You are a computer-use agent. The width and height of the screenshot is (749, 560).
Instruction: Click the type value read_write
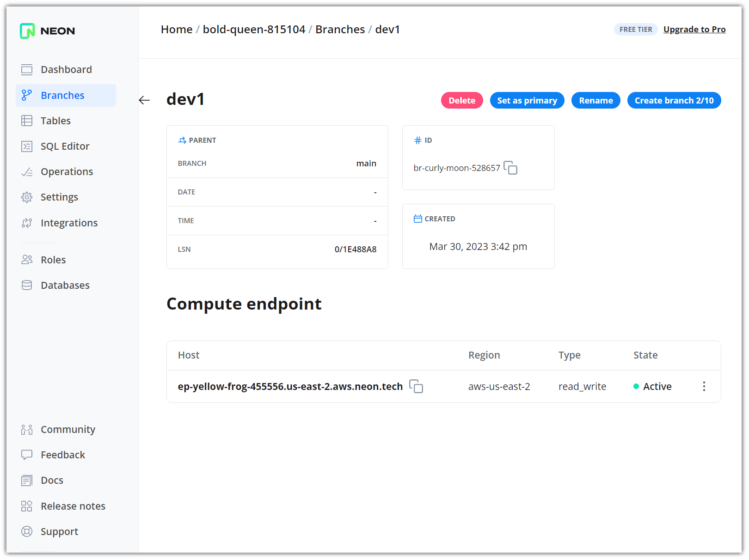point(582,386)
